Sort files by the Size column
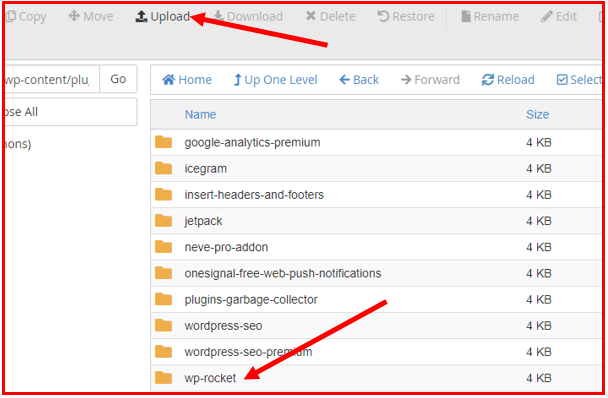Viewport: 608px width, 398px height. click(537, 114)
